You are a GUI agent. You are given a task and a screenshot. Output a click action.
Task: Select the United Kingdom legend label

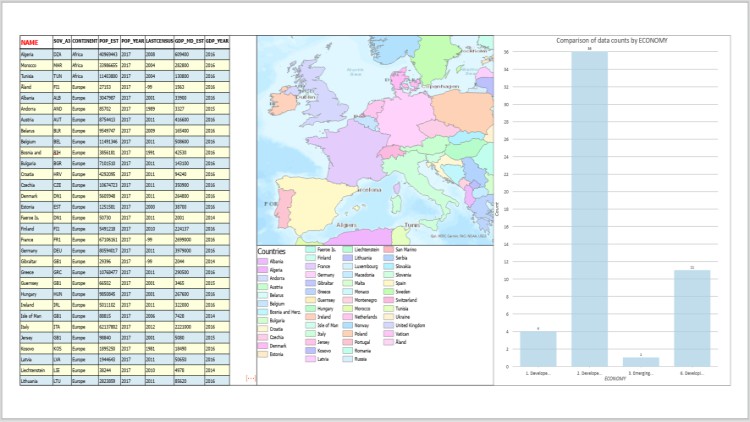(410, 325)
